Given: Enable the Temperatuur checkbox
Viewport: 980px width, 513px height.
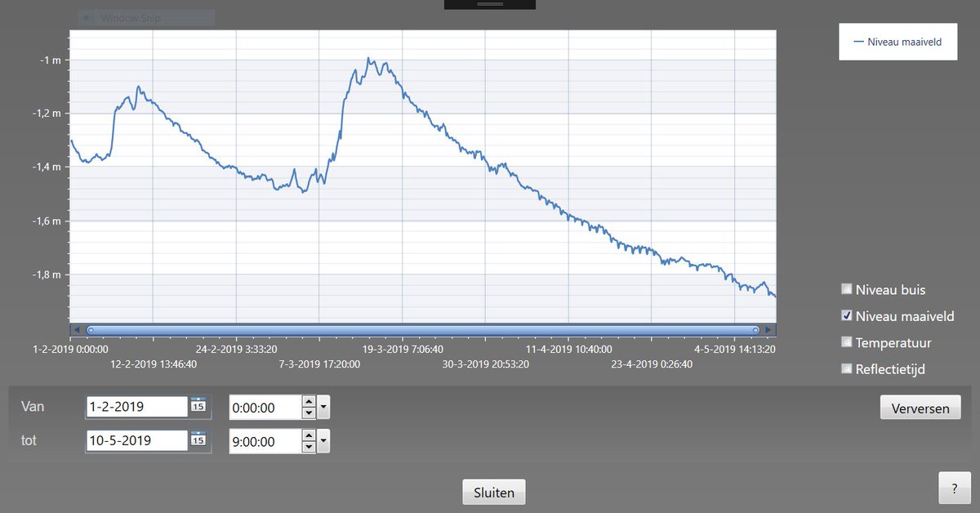Looking at the screenshot, I should point(847,342).
